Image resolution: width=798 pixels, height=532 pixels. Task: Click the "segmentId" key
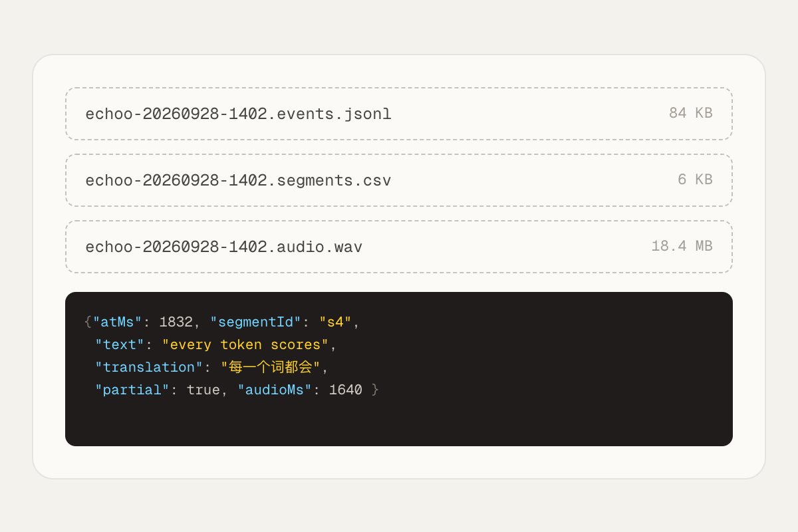pyautogui.click(x=256, y=323)
